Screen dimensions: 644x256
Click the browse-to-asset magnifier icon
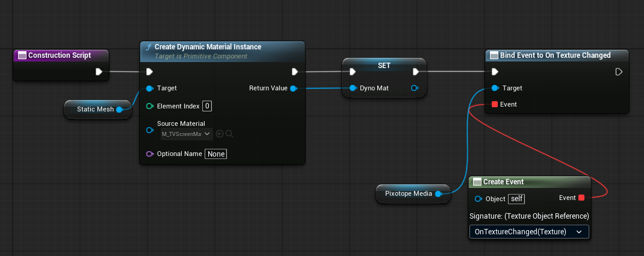click(229, 134)
